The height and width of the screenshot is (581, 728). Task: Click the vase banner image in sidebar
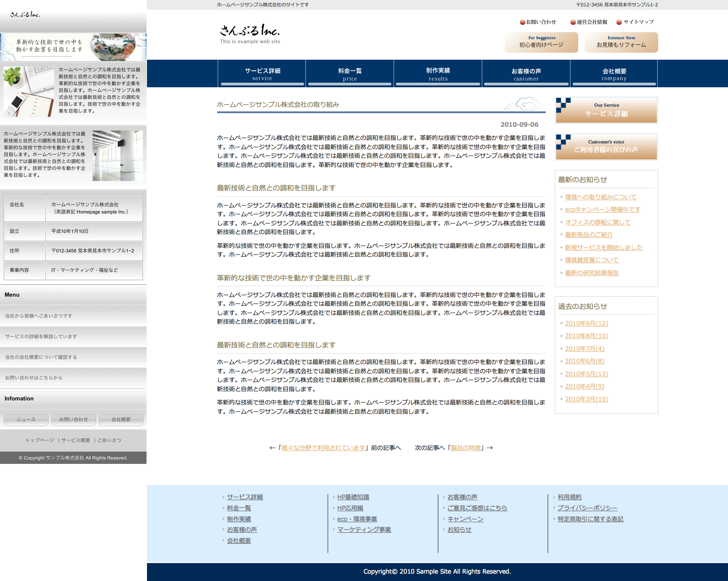point(73,47)
